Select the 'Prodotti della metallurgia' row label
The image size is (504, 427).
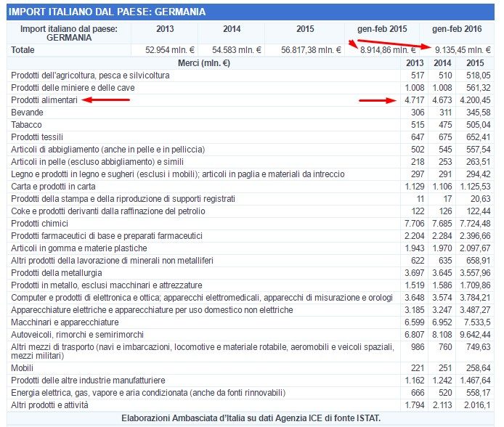coord(56,273)
